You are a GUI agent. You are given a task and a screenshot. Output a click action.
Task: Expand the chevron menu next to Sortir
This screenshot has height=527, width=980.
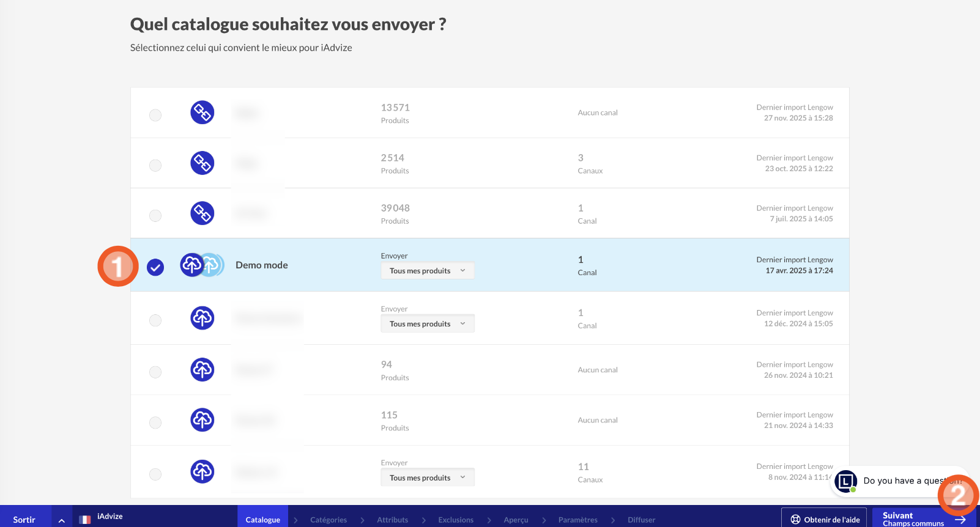click(x=62, y=520)
